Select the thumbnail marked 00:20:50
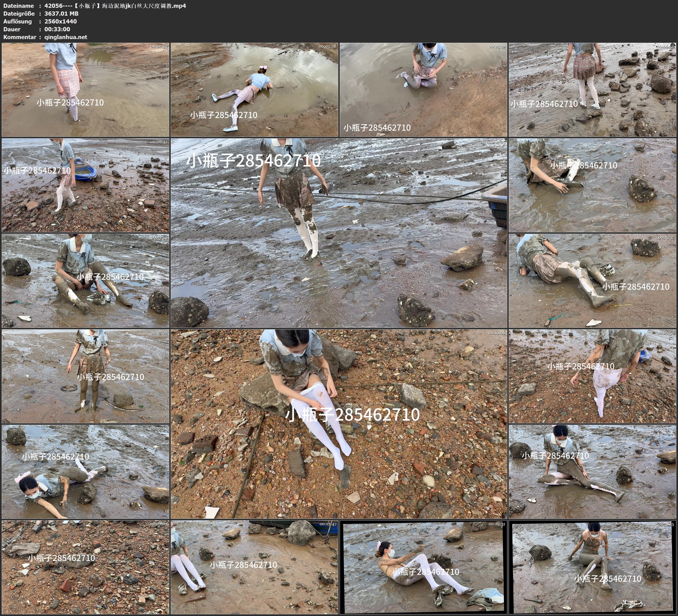This screenshot has width=678, height=616. [x=593, y=376]
